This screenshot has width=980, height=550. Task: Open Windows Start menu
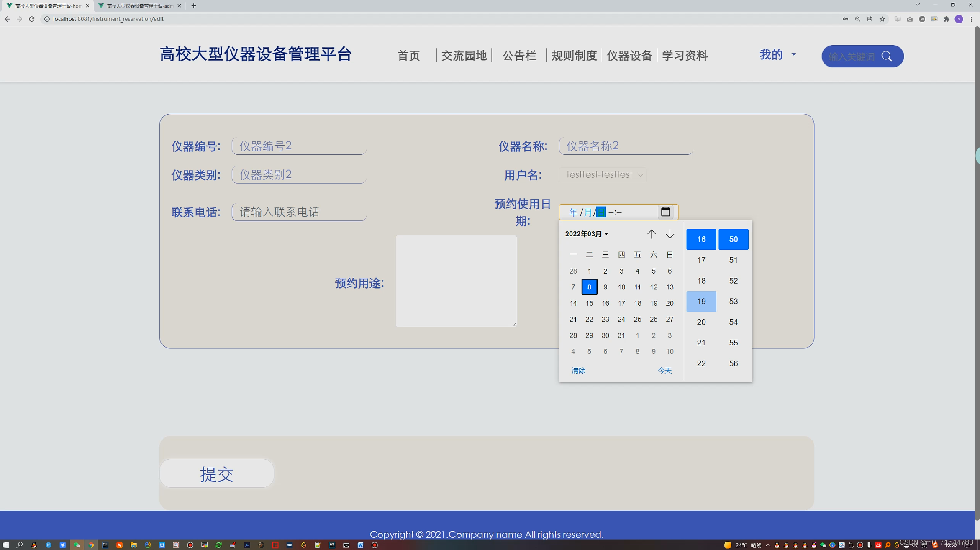tap(5, 545)
